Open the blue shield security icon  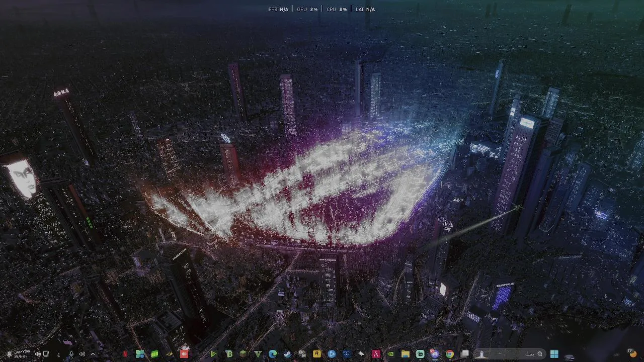point(346,354)
